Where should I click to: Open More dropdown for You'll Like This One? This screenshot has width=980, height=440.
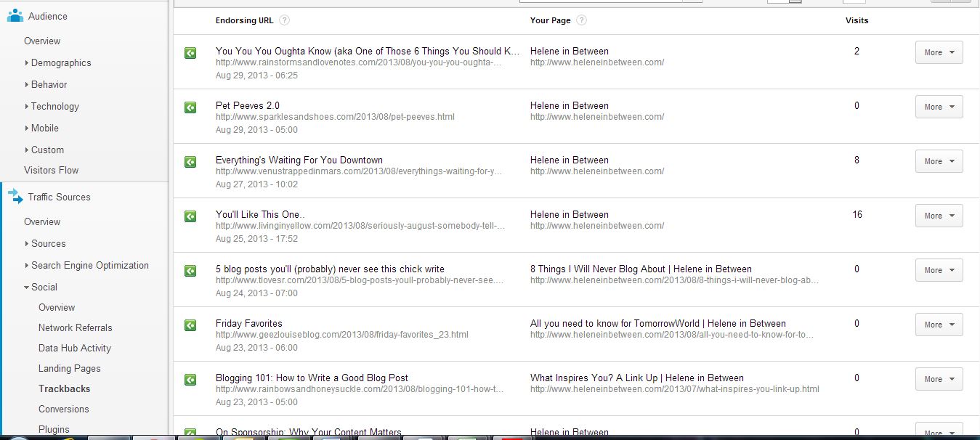click(939, 216)
